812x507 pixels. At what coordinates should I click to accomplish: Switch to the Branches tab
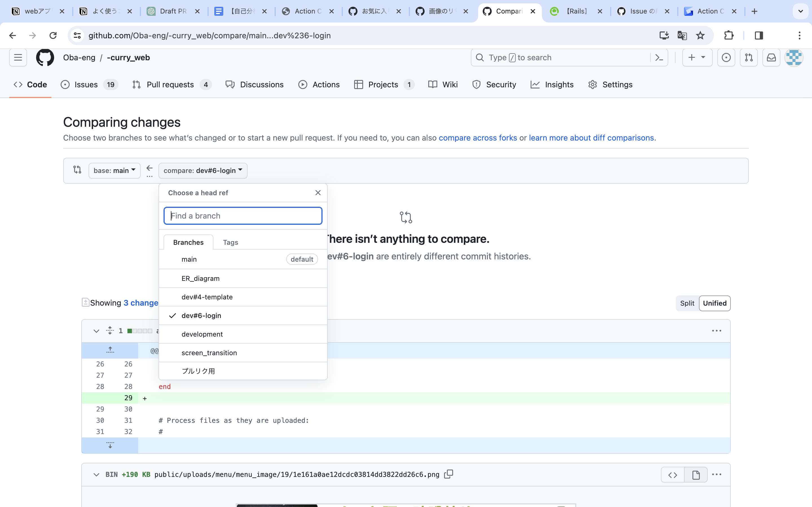188,242
